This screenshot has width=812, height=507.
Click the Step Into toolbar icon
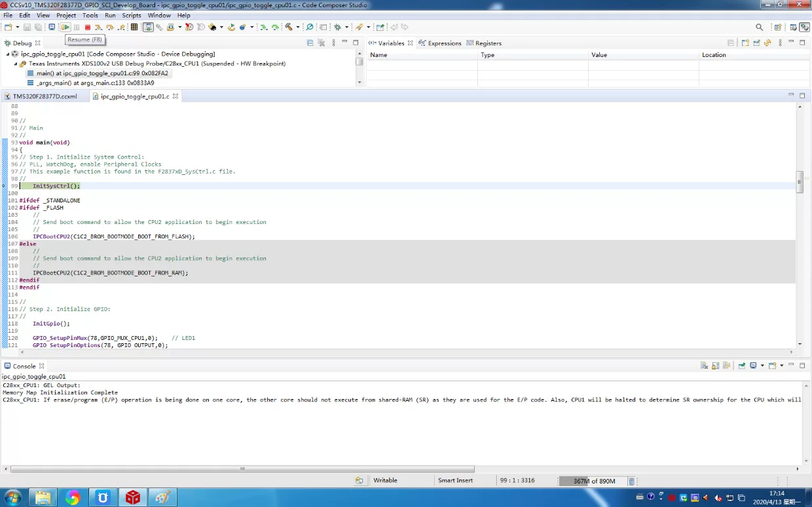(98, 28)
